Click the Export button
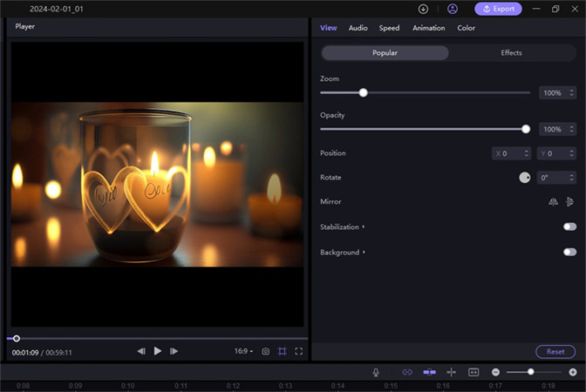 coord(498,9)
